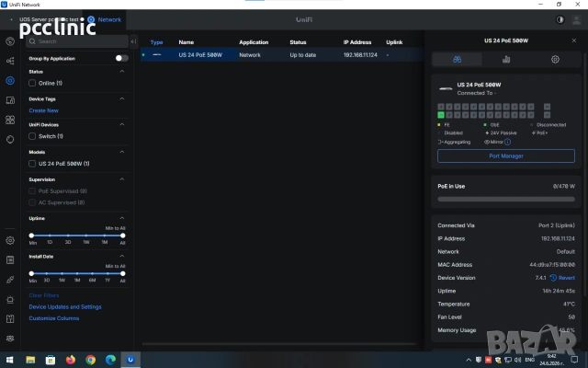
Task: Open the satellite-shaped sidebar icon
Action: pyautogui.click(x=10, y=280)
